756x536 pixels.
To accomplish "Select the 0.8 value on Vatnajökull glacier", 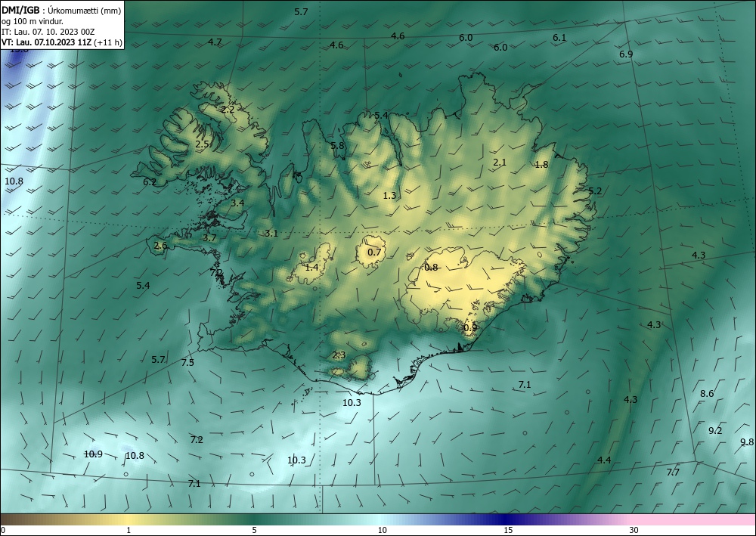I will pyautogui.click(x=431, y=267).
